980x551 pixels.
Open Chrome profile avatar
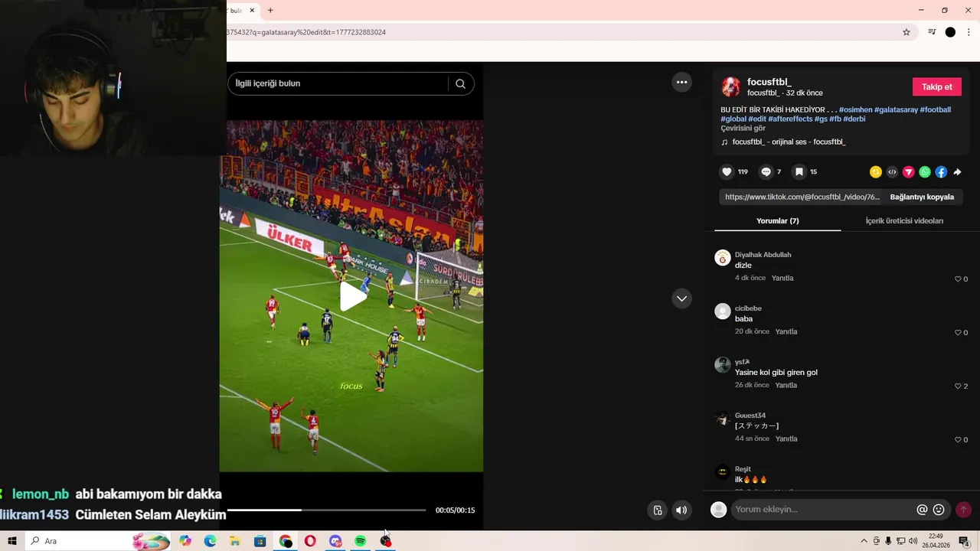[x=950, y=32]
